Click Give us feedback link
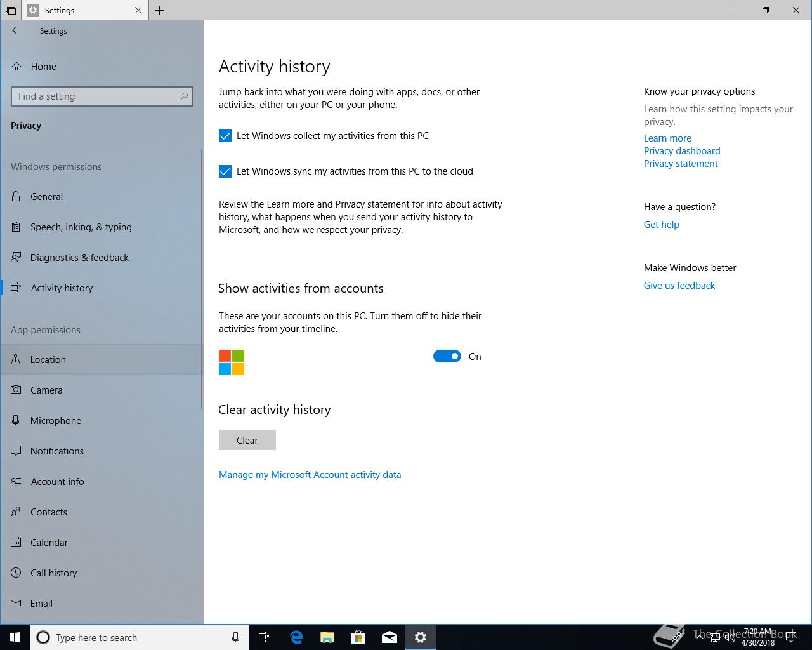The image size is (812, 650). click(679, 285)
